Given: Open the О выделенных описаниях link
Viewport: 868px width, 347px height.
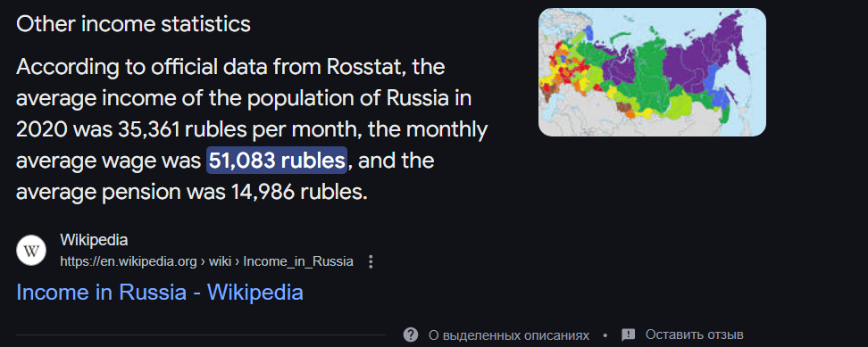Looking at the screenshot, I should tap(509, 335).
